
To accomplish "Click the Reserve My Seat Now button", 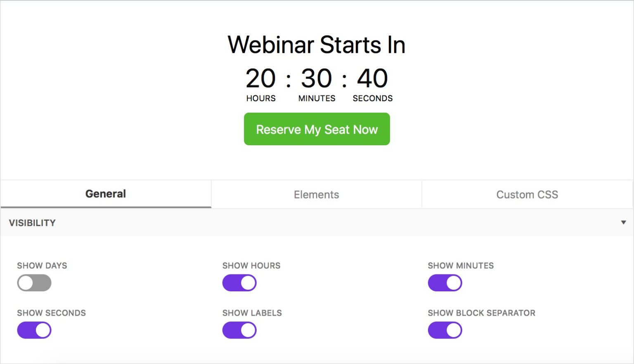I will tap(317, 129).
